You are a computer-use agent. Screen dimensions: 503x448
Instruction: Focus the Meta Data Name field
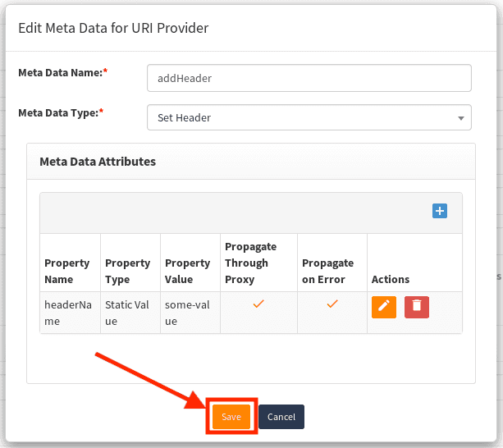(x=309, y=78)
